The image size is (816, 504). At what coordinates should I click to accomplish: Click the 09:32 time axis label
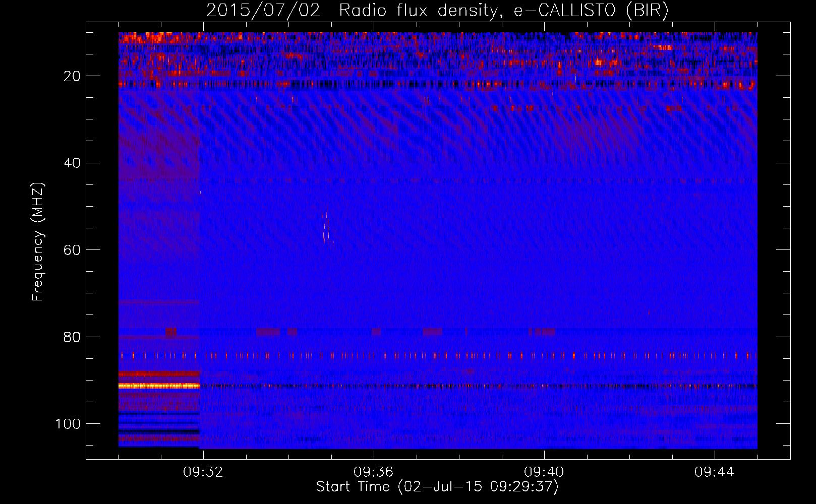point(203,472)
